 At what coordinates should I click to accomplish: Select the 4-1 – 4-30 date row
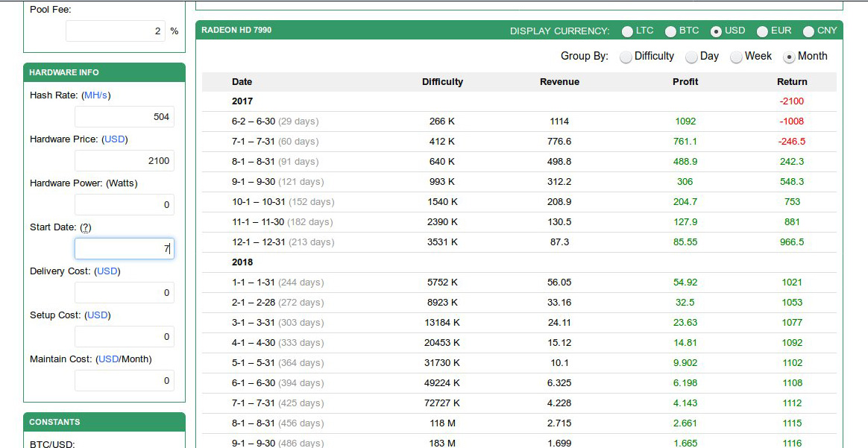point(519,343)
